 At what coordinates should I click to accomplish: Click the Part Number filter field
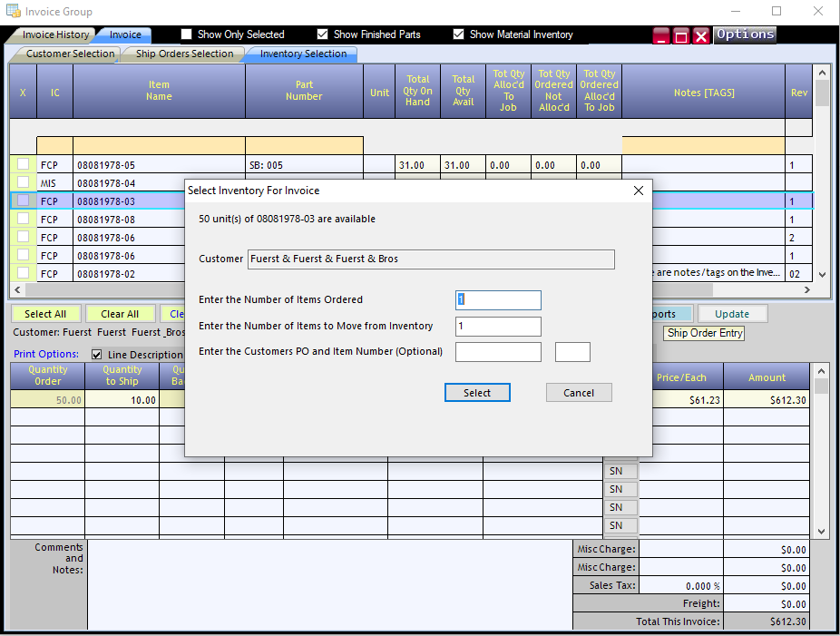pos(304,145)
